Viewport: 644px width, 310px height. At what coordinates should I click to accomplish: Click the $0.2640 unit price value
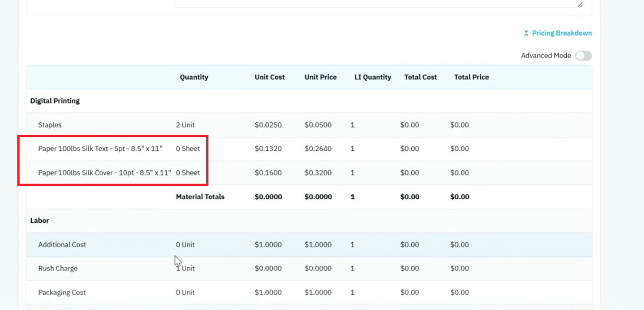(318, 148)
